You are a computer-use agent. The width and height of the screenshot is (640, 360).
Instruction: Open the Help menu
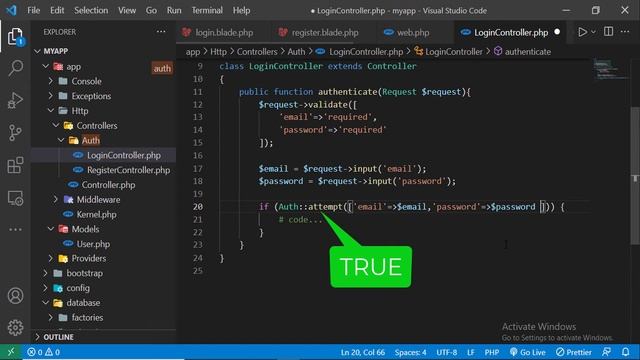click(241, 10)
